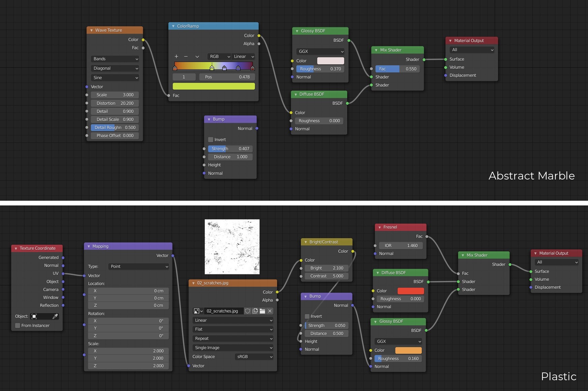
Task: Collapse the Fresnel node header
Action: (x=379, y=227)
